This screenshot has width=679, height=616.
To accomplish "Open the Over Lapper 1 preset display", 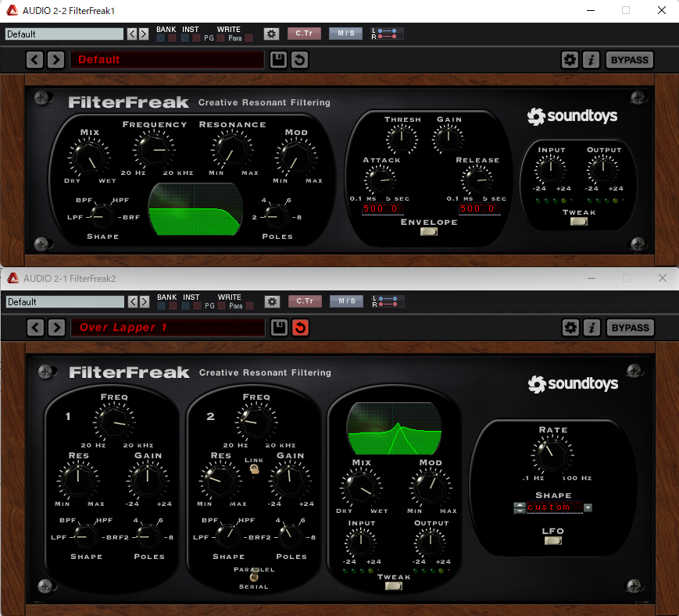I will pos(168,327).
